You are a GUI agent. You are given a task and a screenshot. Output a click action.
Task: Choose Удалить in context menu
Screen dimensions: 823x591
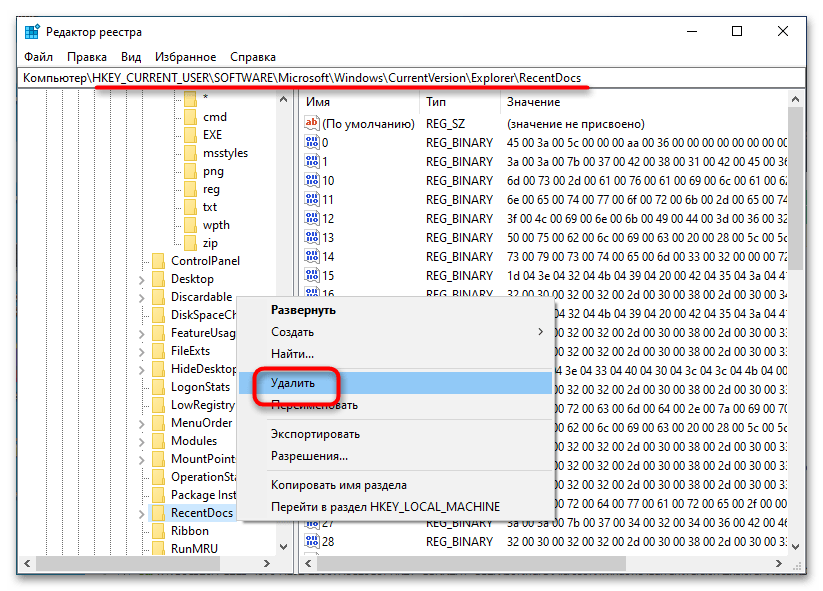click(x=396, y=383)
